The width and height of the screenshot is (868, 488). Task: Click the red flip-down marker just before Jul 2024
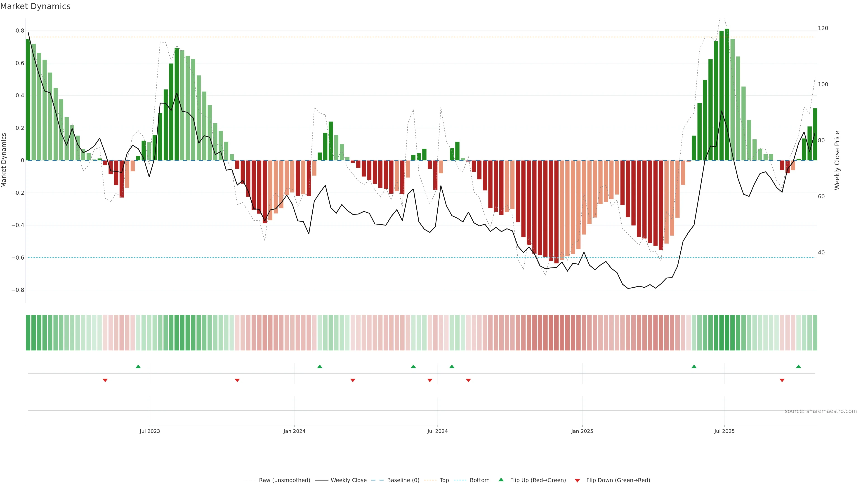coord(430,380)
